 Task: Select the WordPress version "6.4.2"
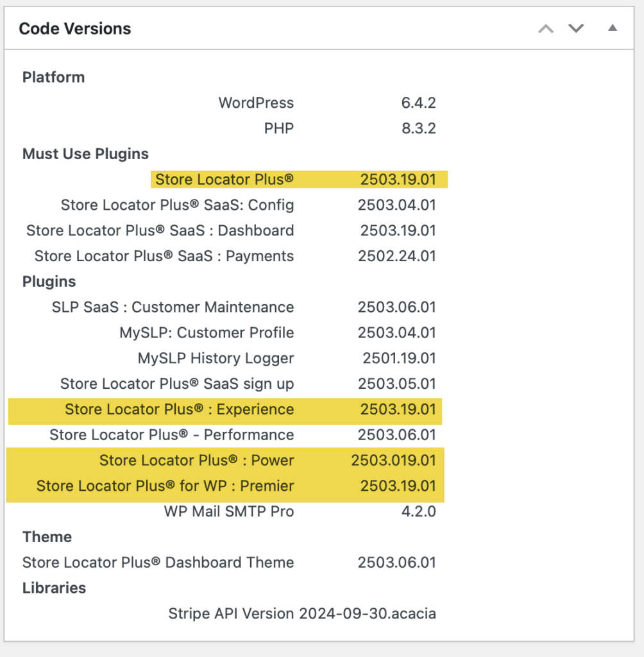pos(419,103)
